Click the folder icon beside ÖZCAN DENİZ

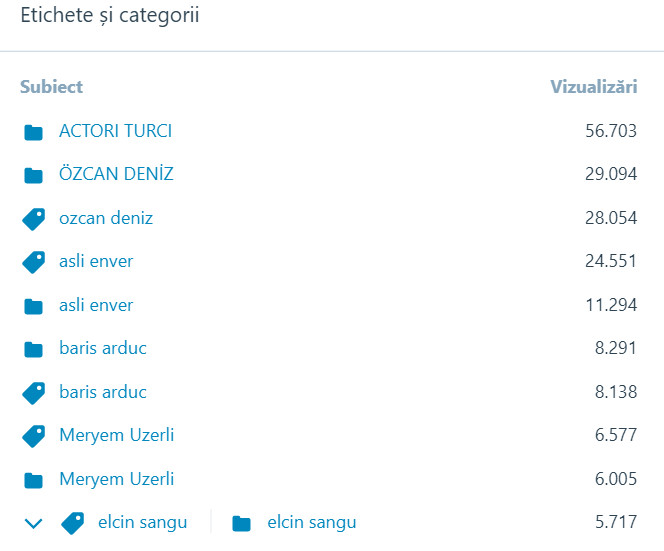point(34,175)
